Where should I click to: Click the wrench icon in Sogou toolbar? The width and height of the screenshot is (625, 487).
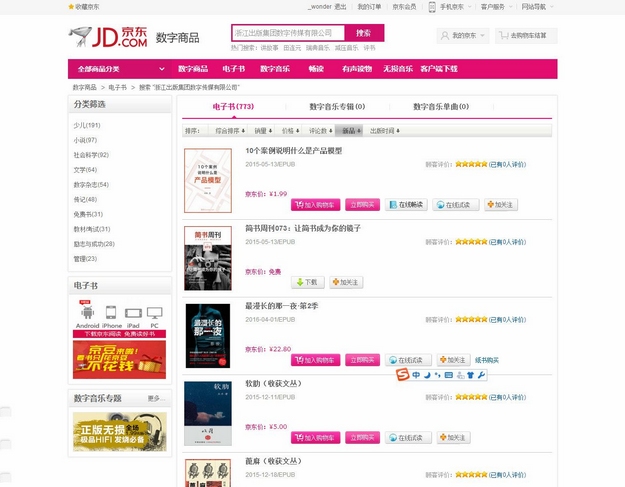point(481,375)
